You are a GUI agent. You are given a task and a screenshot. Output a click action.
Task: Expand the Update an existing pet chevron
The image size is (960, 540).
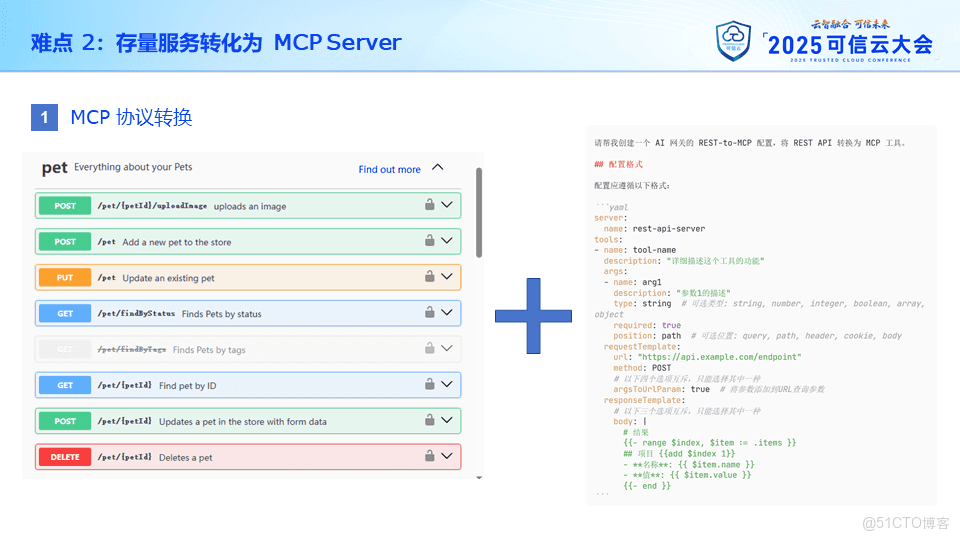tap(447, 277)
